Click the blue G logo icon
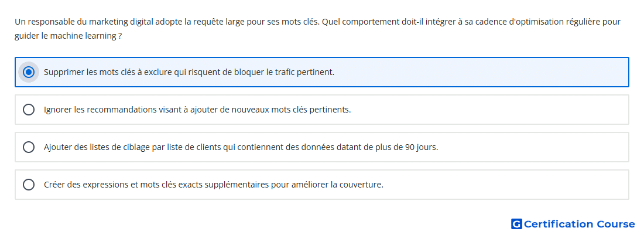The image size is (644, 235). pos(516,224)
